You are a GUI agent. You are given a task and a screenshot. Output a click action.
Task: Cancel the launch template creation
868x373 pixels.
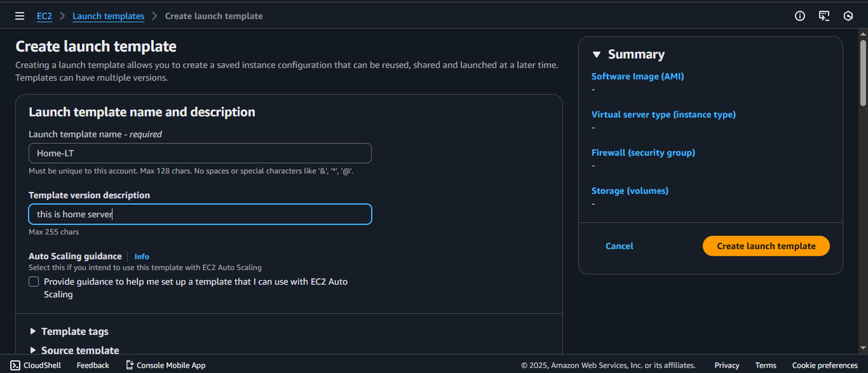(x=619, y=246)
